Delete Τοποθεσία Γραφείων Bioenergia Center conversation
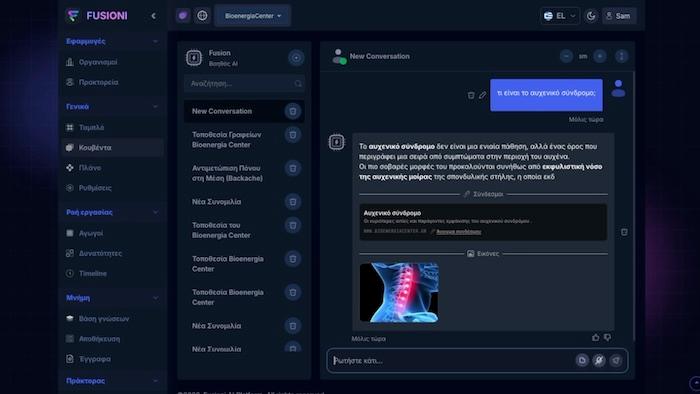The image size is (700, 394). click(293, 135)
